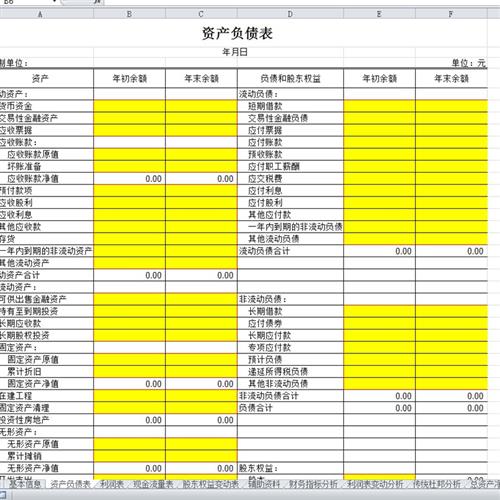Image resolution: width=500 pixels, height=500 pixels.
Task: Click the 递延所得税负债 label cell
Action: 290,372
